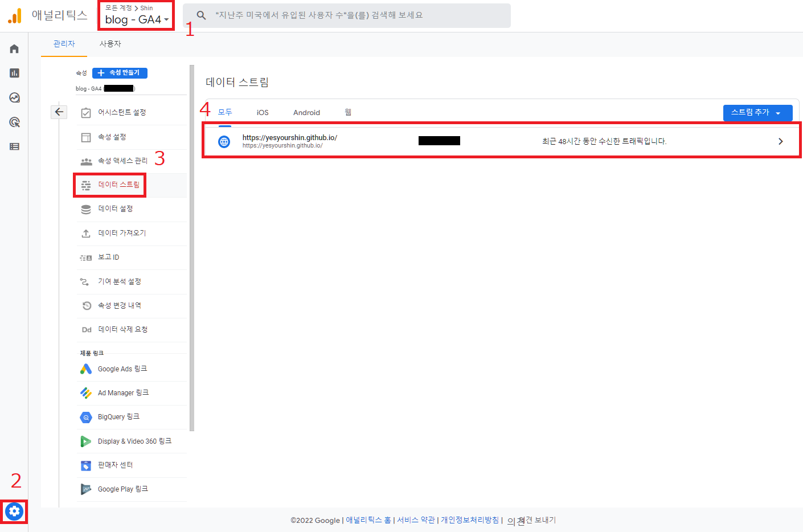Click the search magnifier icon
The image size is (803, 532).
201,15
